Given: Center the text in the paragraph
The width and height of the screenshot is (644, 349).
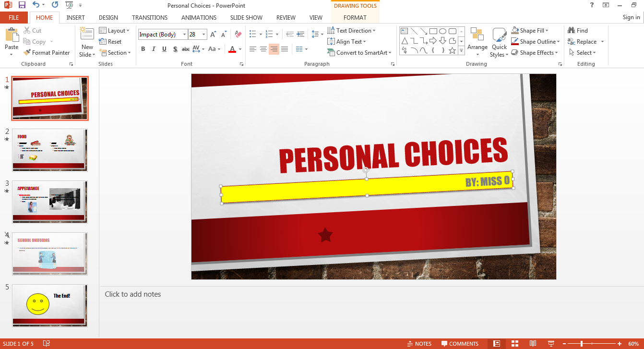Looking at the screenshot, I should click(x=263, y=49).
